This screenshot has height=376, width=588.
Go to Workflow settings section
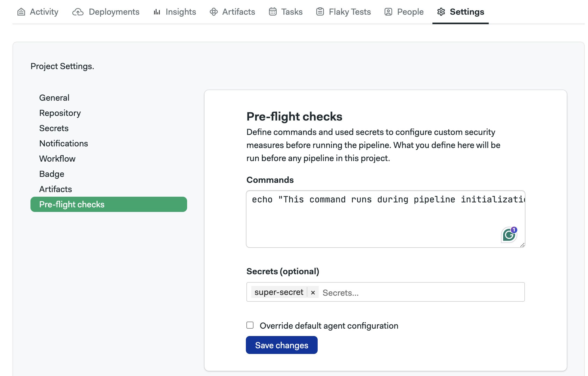pyautogui.click(x=57, y=159)
